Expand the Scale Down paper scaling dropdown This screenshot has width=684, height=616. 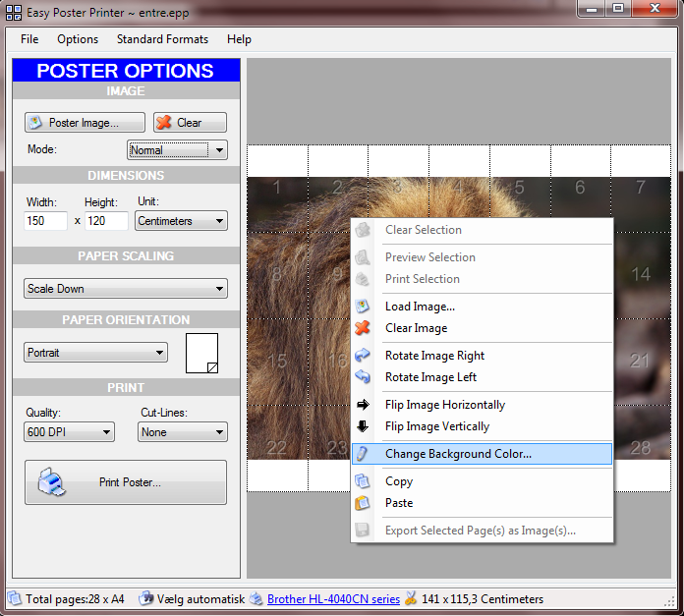[126, 289]
